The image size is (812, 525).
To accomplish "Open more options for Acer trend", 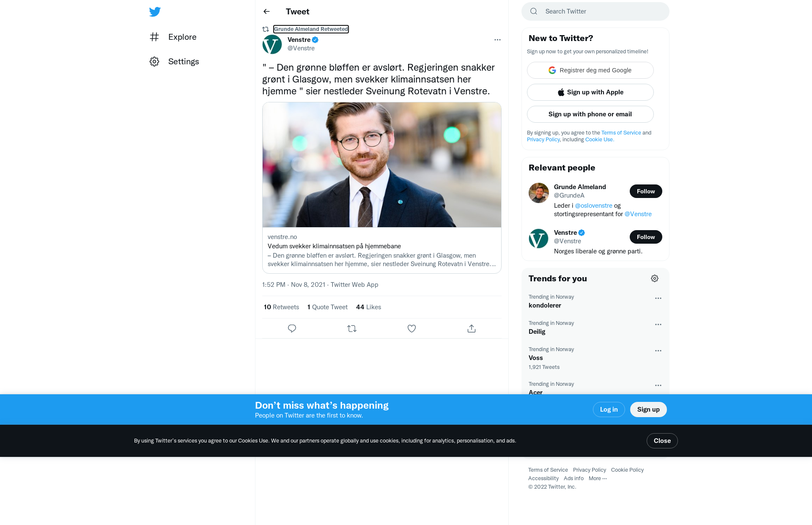I will pos(658,385).
